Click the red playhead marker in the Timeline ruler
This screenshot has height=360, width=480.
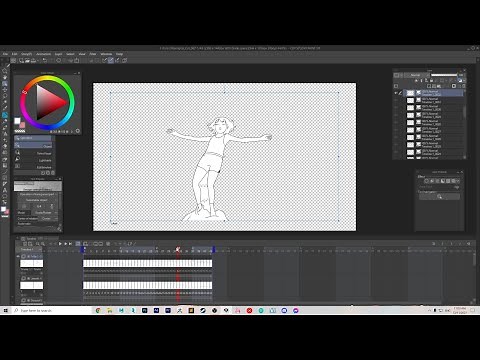178,249
